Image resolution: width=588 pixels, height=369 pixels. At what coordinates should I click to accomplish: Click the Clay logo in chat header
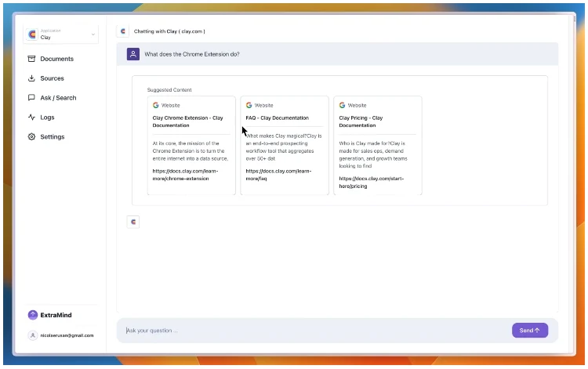coord(123,31)
